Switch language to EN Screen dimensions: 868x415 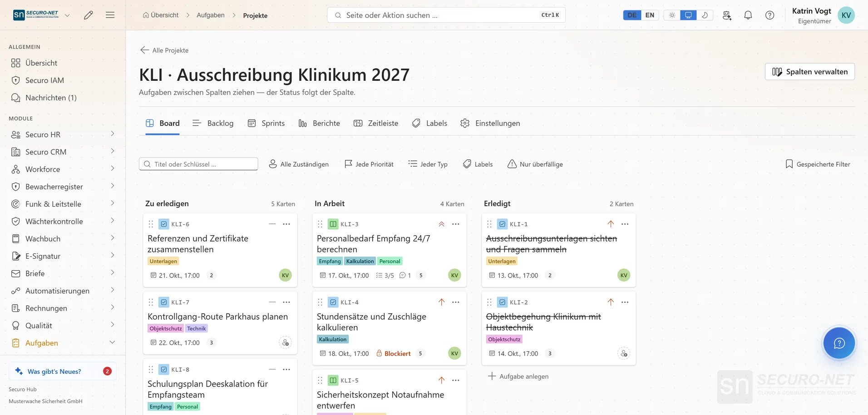[650, 15]
